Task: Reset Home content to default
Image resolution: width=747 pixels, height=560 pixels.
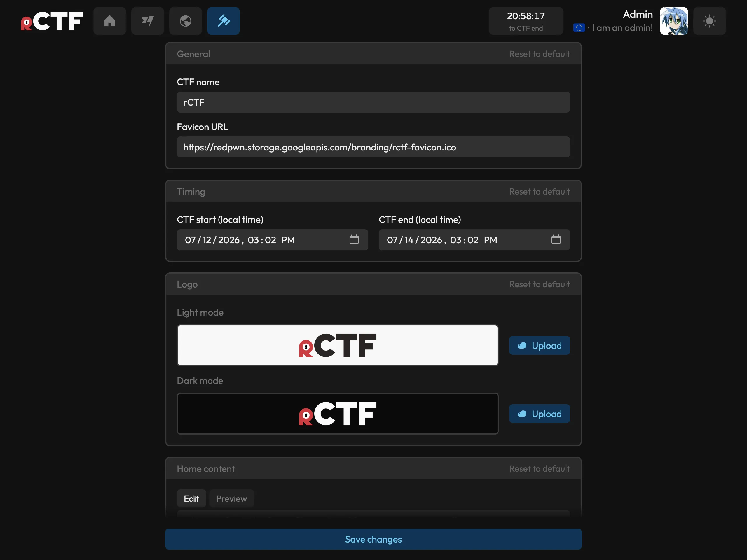Action: click(539, 469)
